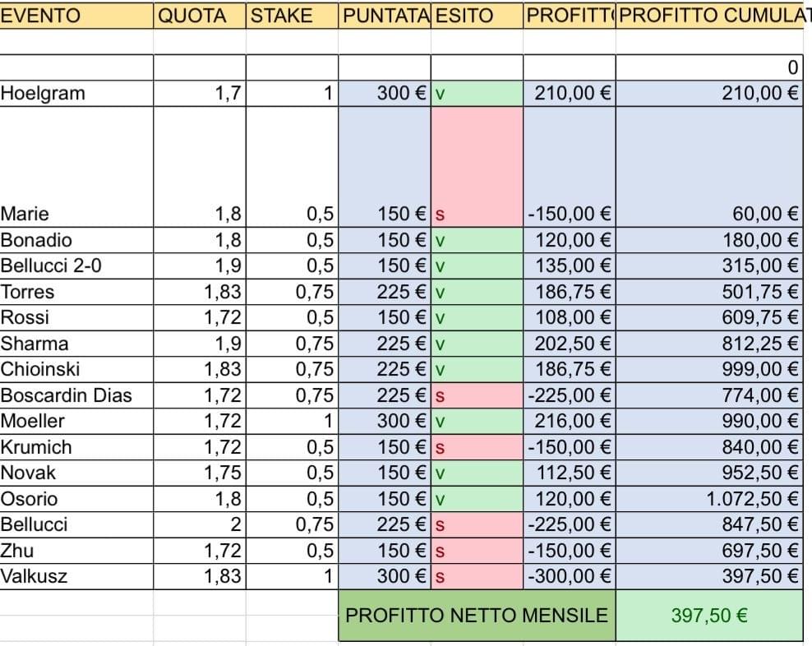Viewport: 812px width, 646px height.
Task: Click the Hoelgram event cell
Action: click(x=76, y=94)
